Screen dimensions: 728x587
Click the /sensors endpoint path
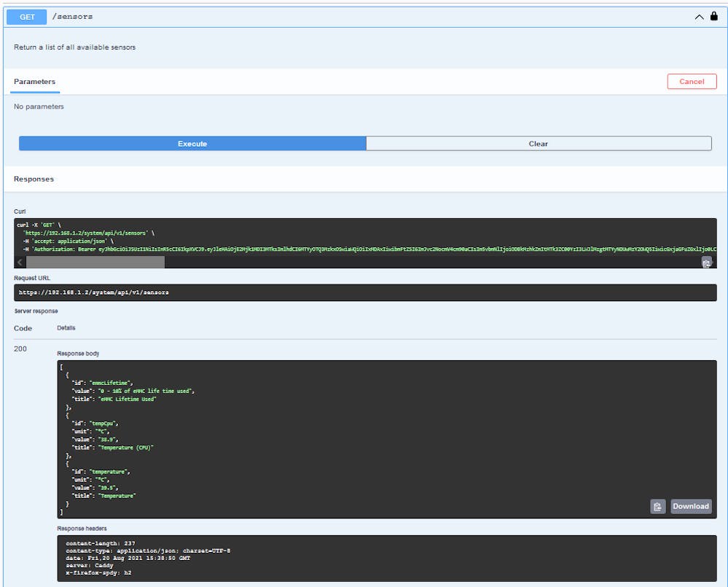click(73, 16)
